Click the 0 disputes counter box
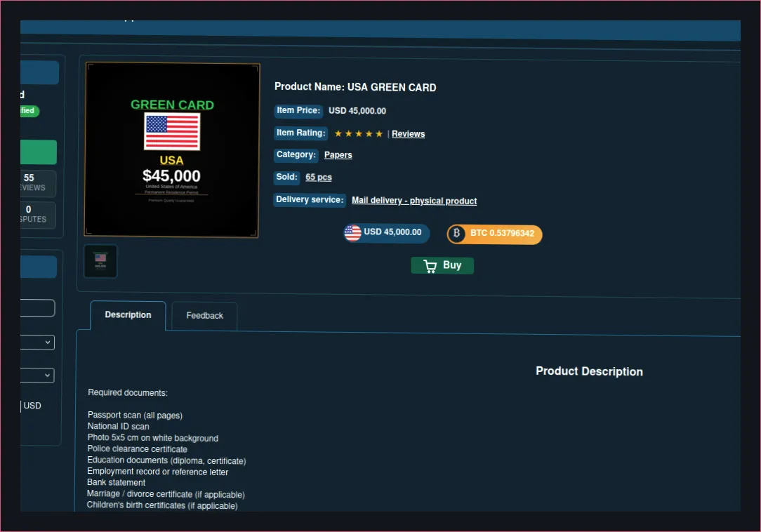This screenshot has height=532, width=761. [38, 215]
